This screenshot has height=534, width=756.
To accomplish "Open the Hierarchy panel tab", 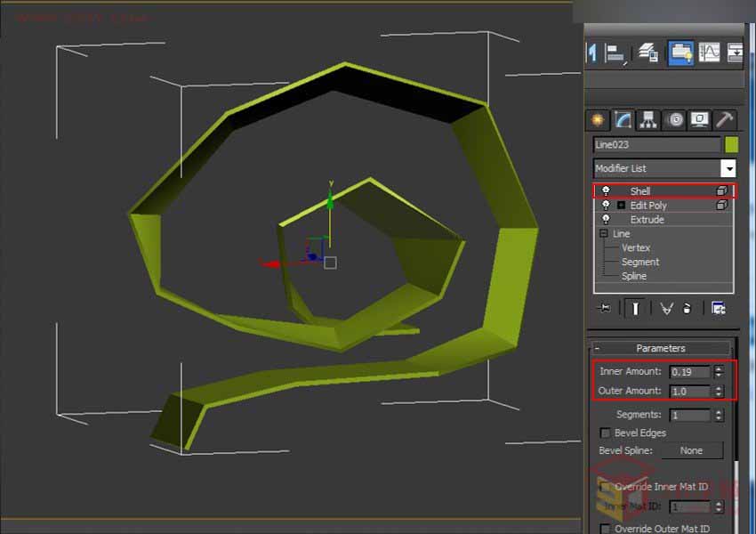I will (x=648, y=119).
